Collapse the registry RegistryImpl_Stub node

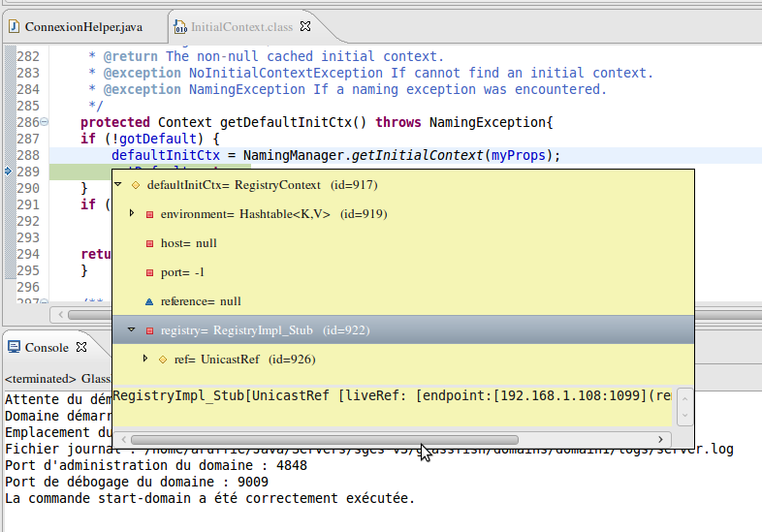tap(132, 330)
